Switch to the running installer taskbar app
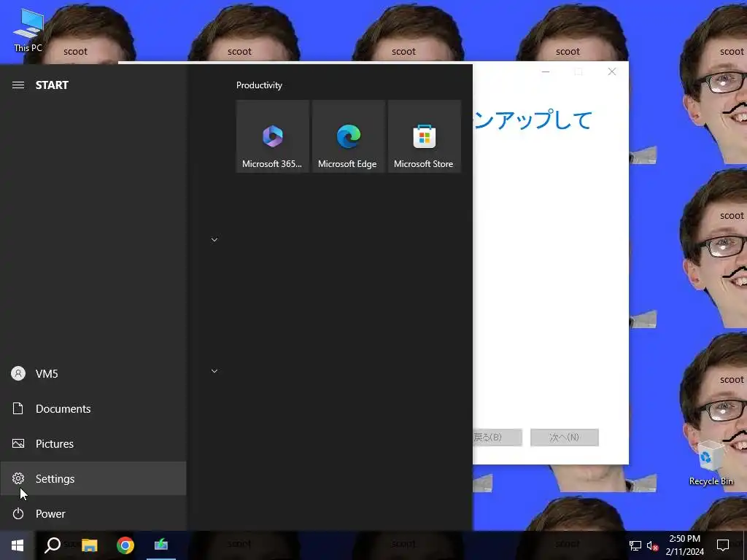747x560 pixels. [x=161, y=545]
